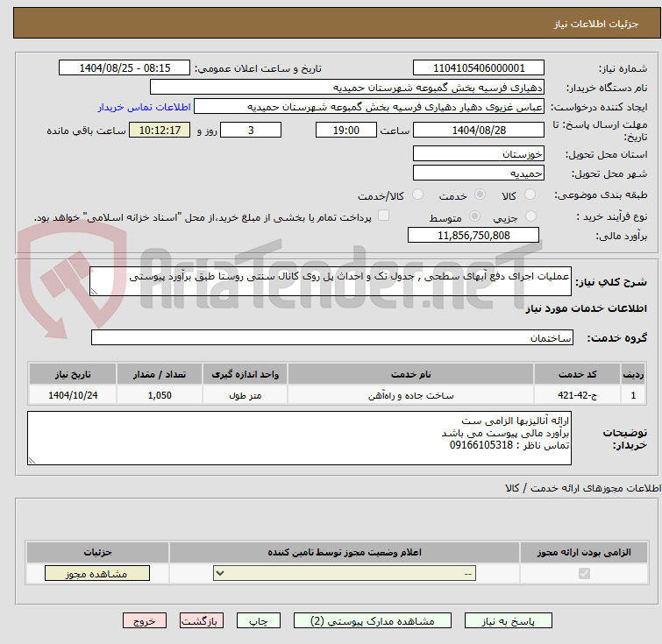Open اطلاعات تماس خریدار link
Viewport: 662px width, 644px height.
point(145,107)
